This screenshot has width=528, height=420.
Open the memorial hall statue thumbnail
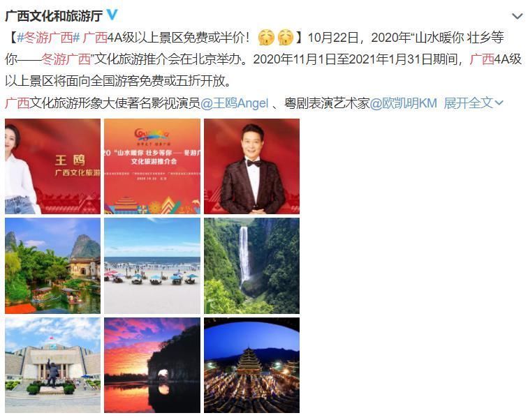[x=52, y=365]
